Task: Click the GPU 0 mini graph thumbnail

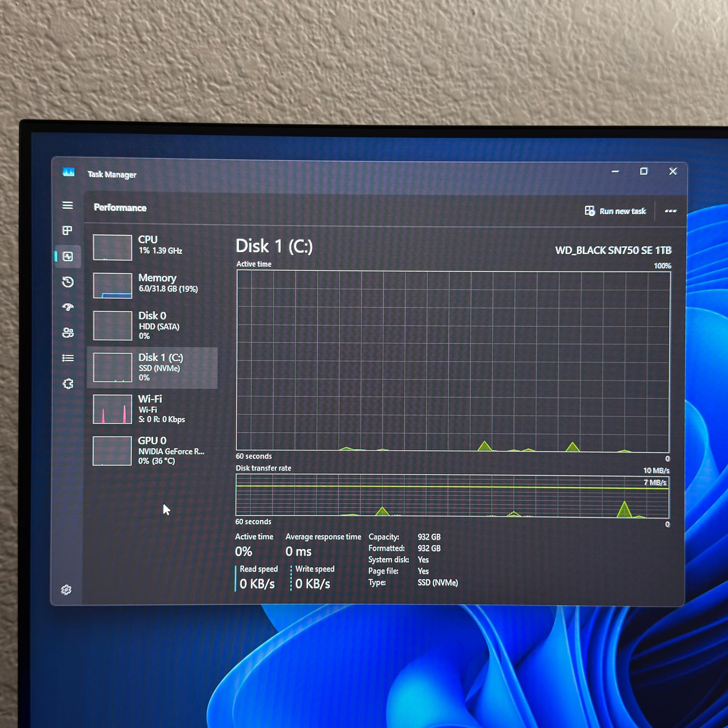Action: (x=112, y=451)
